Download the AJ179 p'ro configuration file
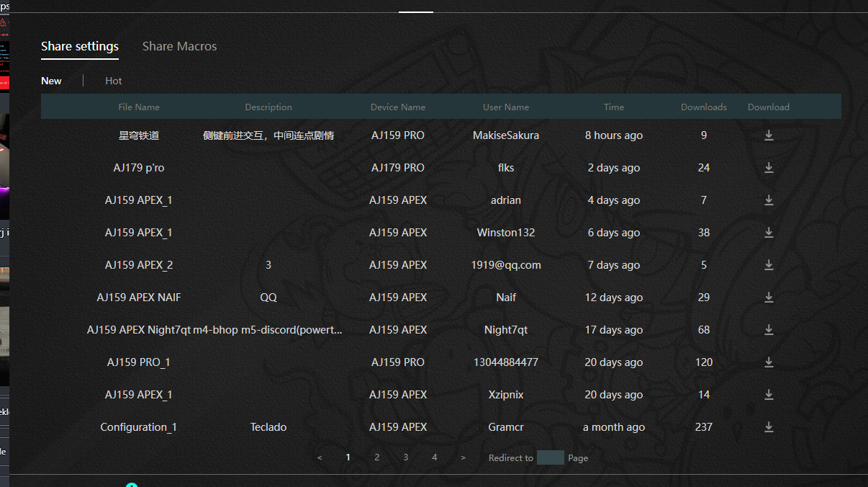Screen dimensions: 868x487 coord(769,168)
